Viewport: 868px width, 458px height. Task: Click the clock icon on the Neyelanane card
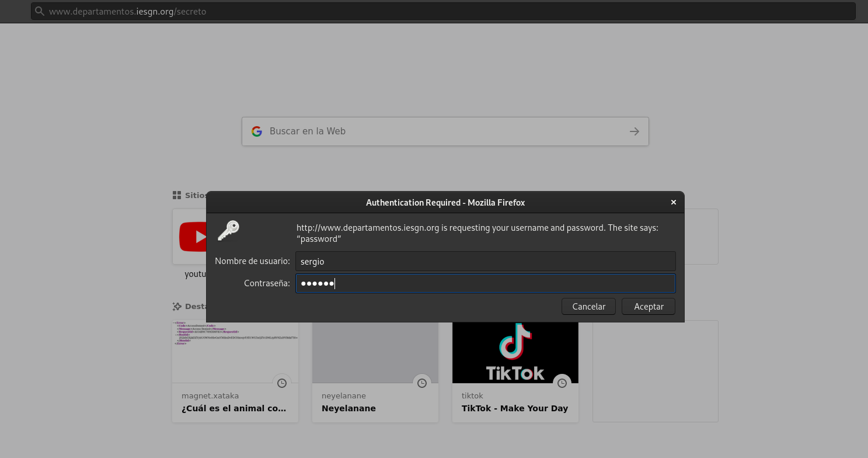tap(422, 383)
